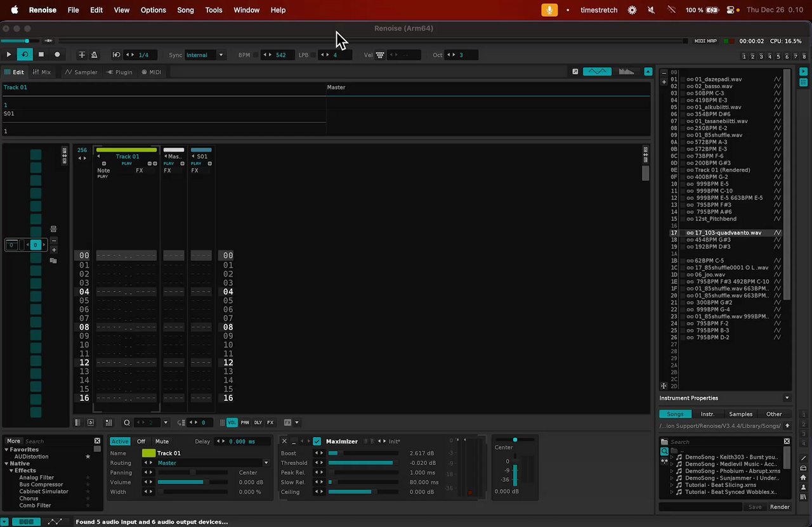Screen dimensions: 812x527
Task: Mute Track 01 with the Mute button
Action: 162,441
